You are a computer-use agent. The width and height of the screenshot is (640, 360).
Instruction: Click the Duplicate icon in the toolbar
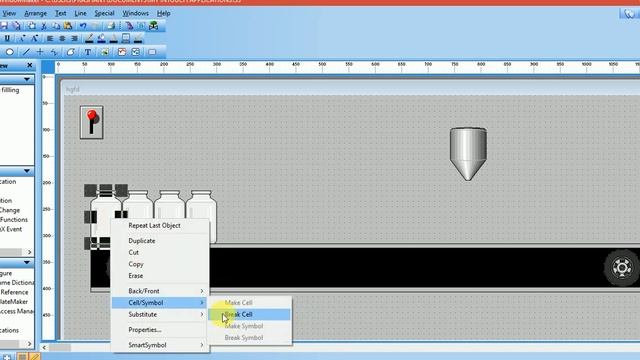pos(31,26)
